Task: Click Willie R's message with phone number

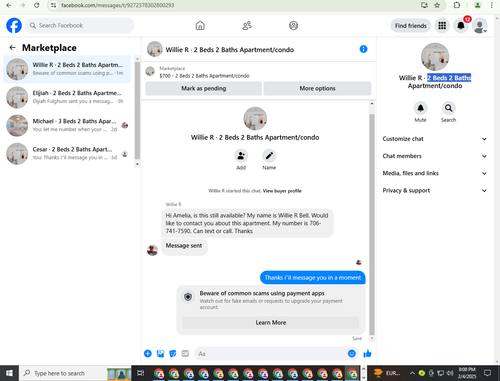Action: [247, 223]
